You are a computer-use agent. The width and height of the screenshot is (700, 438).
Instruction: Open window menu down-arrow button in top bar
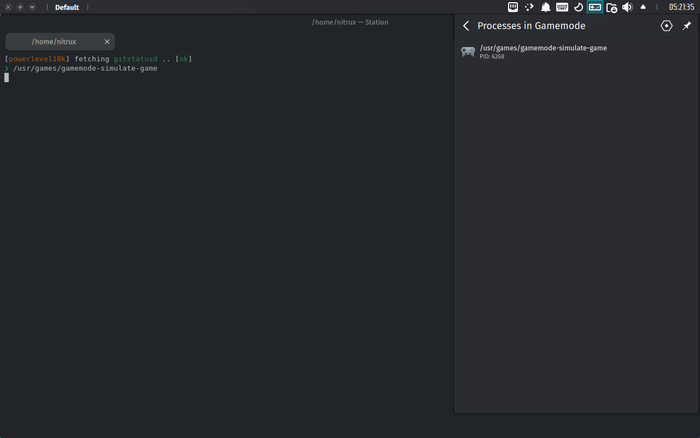click(32, 7)
